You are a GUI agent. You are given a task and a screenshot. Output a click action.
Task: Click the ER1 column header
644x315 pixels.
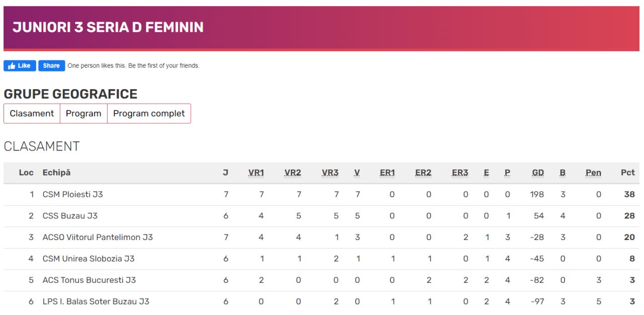point(387,173)
